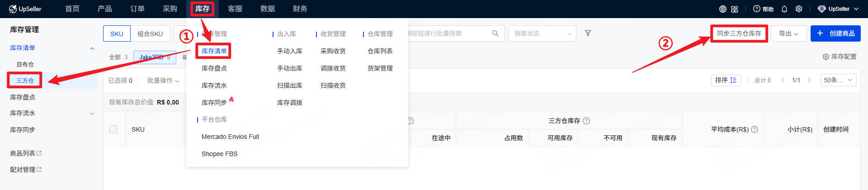
Task: Click the 同步三方仓库存 button
Action: [x=739, y=33]
